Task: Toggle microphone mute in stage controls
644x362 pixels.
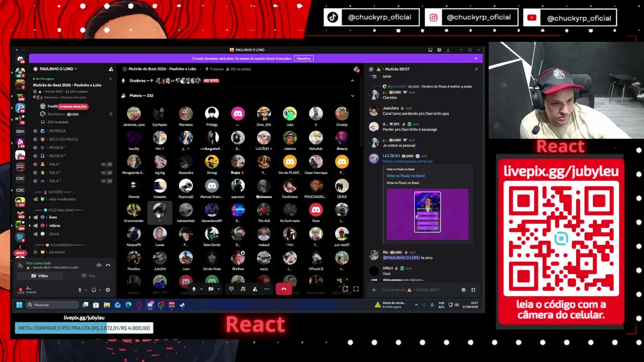Action: 194,289
